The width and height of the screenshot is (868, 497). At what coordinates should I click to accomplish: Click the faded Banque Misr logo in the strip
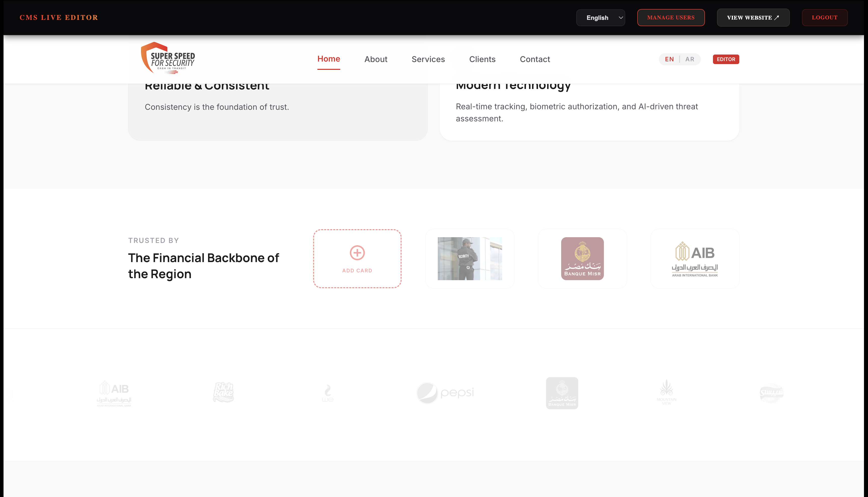coord(562,393)
